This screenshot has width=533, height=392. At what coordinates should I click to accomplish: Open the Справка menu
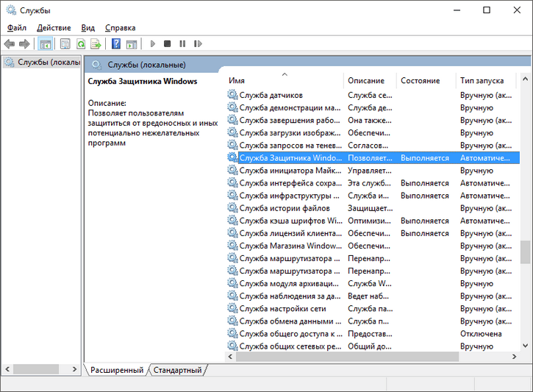coord(120,27)
